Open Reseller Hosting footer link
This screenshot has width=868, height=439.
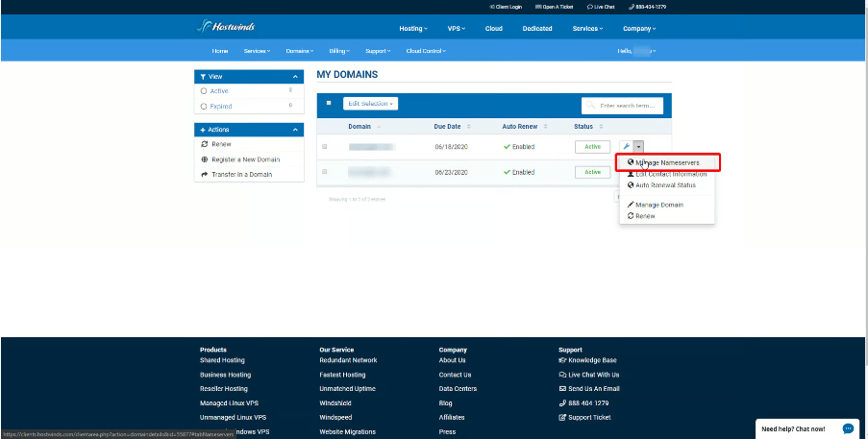(x=224, y=389)
